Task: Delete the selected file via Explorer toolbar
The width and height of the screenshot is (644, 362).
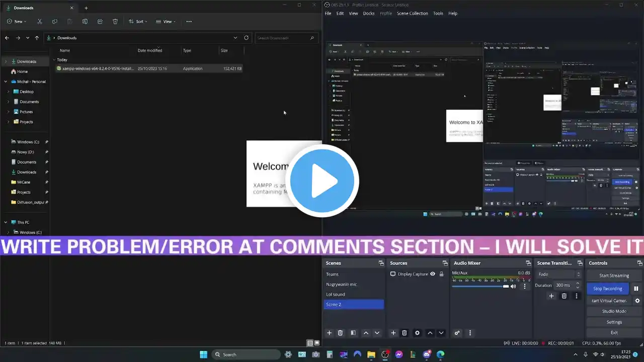Action: coord(115,22)
